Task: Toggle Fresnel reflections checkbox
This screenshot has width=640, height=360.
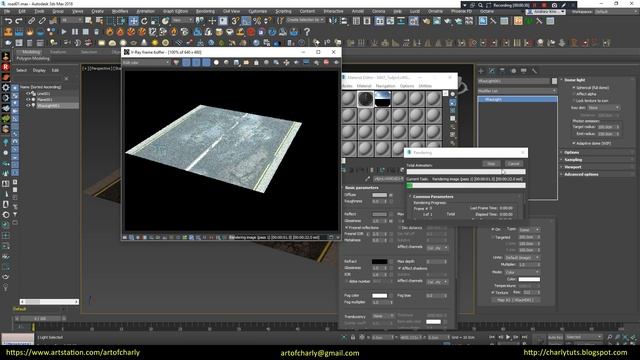Action: 347,227
